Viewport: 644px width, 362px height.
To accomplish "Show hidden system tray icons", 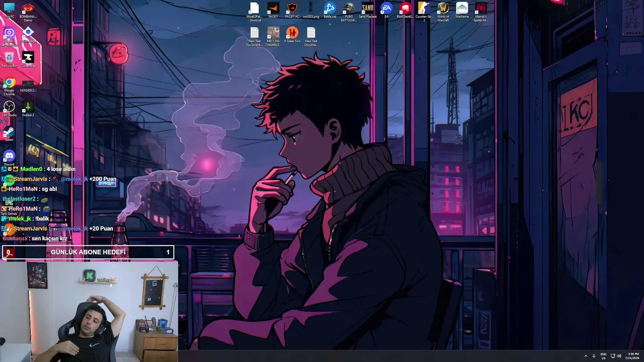I will (586, 356).
